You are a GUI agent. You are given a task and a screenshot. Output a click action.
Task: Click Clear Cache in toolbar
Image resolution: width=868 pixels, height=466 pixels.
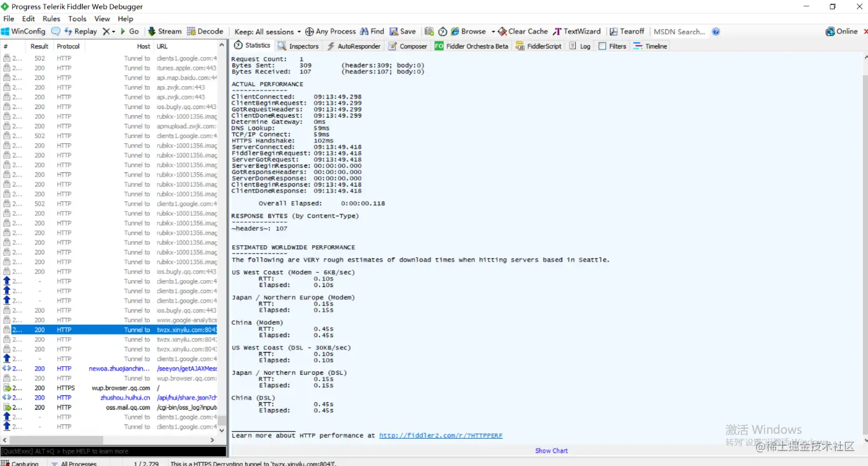[x=523, y=32]
